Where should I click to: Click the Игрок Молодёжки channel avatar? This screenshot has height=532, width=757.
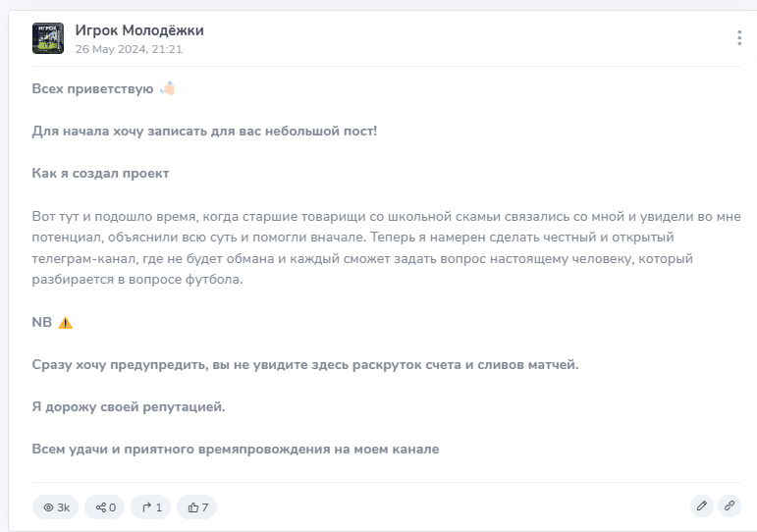coord(48,38)
